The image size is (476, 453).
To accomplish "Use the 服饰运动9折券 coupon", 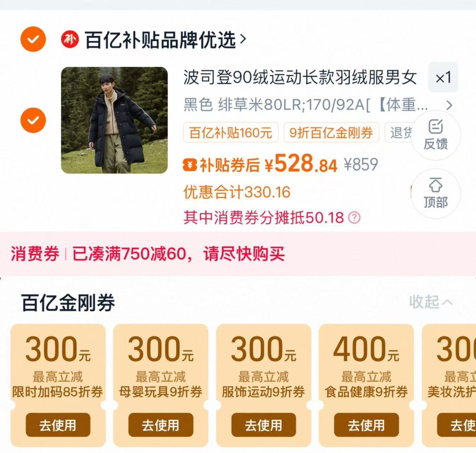I will click(263, 425).
